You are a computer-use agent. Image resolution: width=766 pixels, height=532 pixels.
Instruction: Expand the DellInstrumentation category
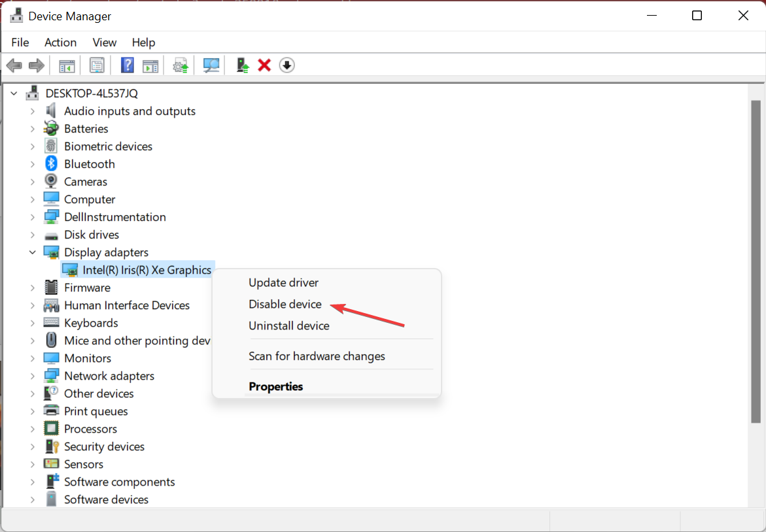click(33, 217)
